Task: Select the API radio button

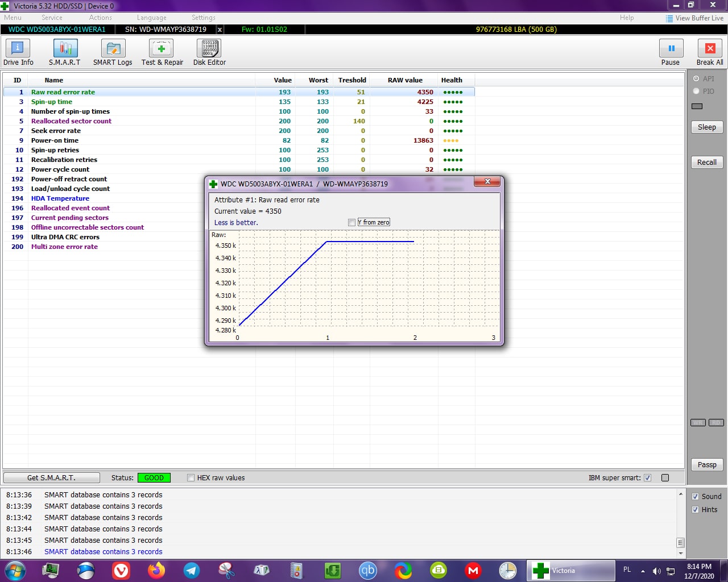Action: pos(696,79)
